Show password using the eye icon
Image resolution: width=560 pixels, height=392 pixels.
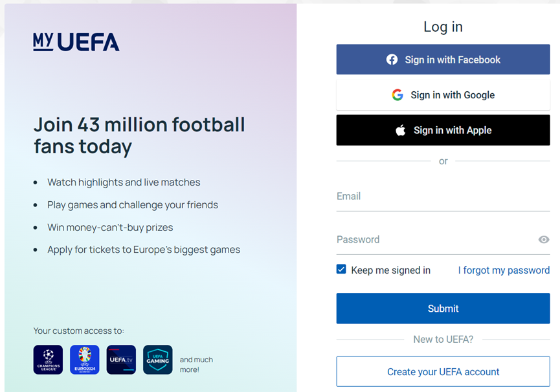coord(544,239)
